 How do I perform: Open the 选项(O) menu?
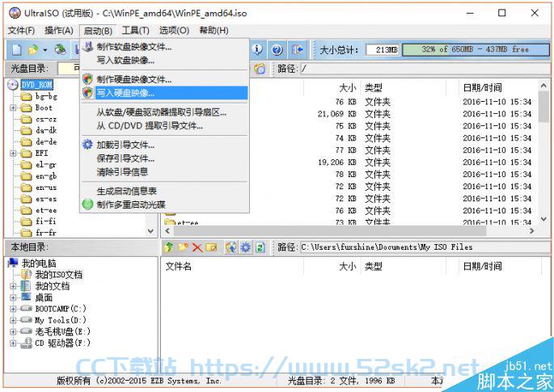[174, 31]
